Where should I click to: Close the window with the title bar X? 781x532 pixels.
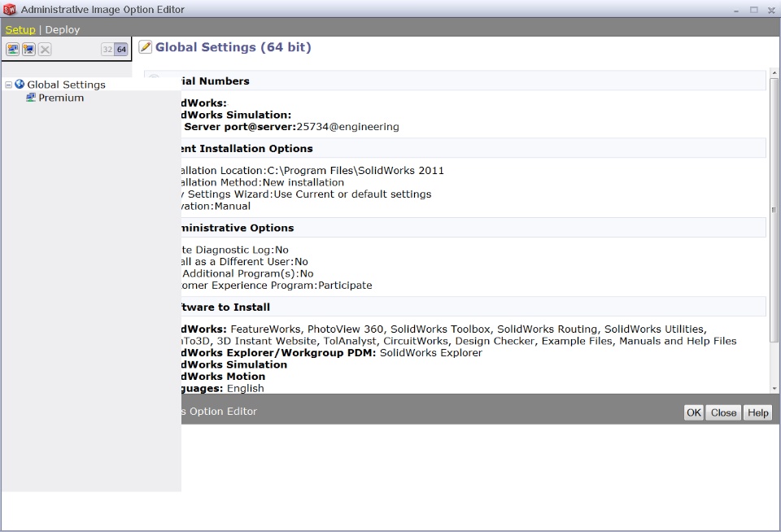point(771,10)
